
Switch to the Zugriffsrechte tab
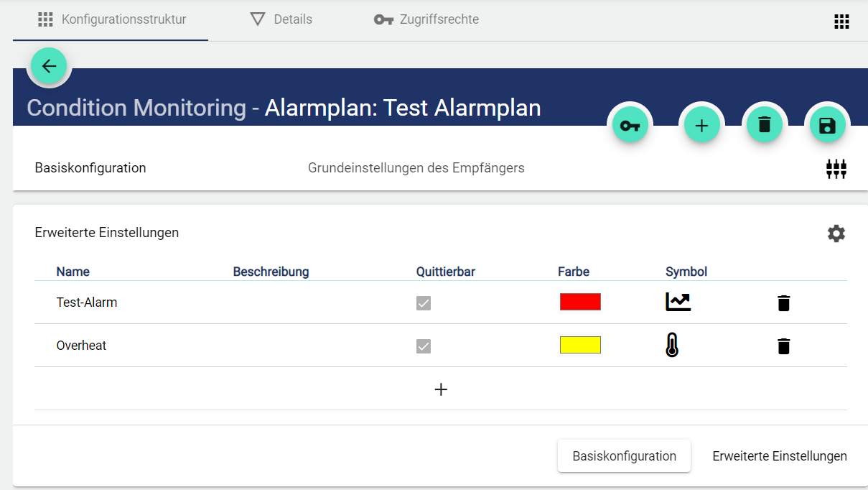(426, 19)
